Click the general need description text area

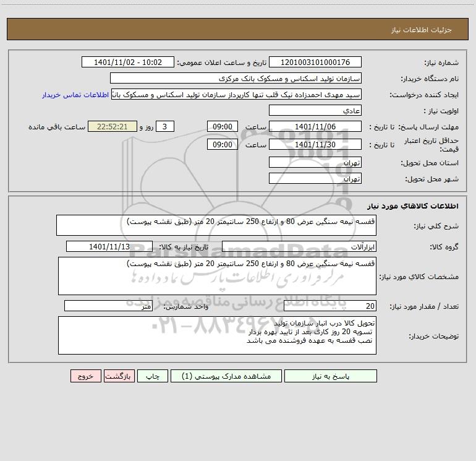coord(216,225)
